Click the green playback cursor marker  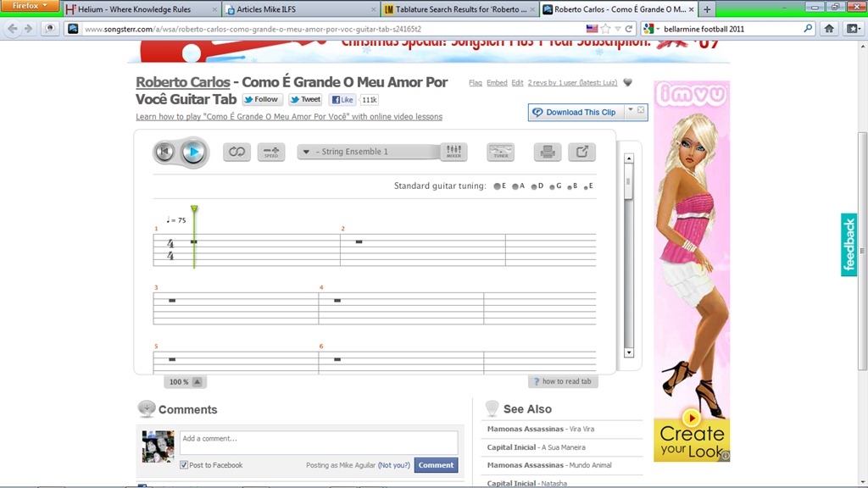[194, 208]
